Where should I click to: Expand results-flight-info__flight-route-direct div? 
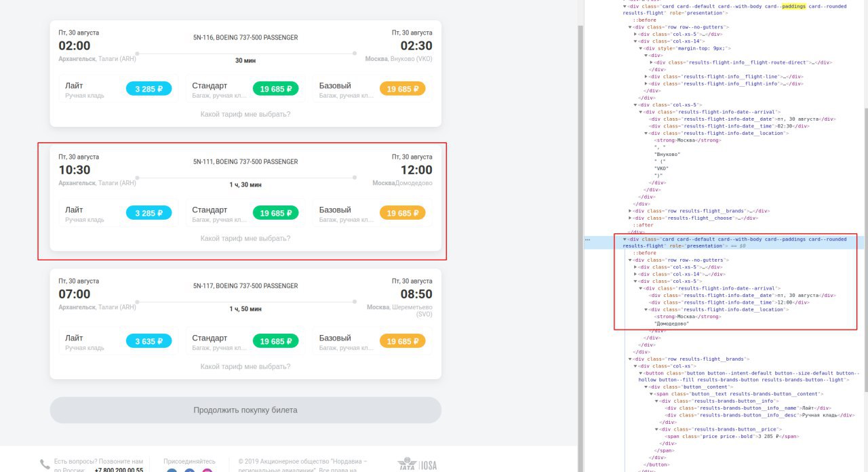pyautogui.click(x=652, y=62)
